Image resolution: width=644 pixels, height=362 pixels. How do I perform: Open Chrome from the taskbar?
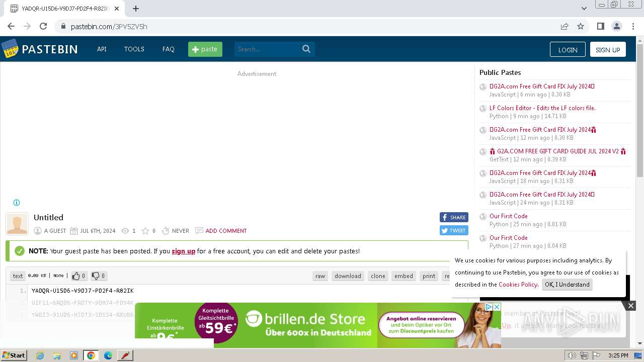tap(91, 355)
